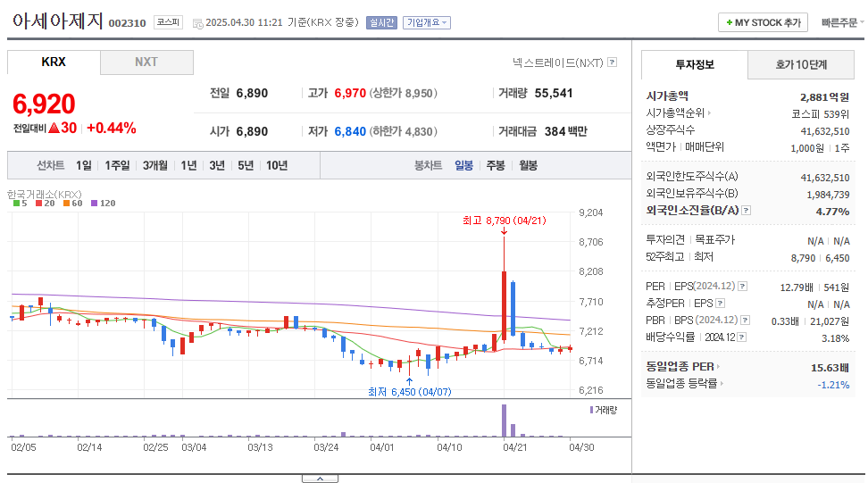This screenshot has height=483, width=868.
Task: Click the 고가 value 6,970
Action: point(350,93)
